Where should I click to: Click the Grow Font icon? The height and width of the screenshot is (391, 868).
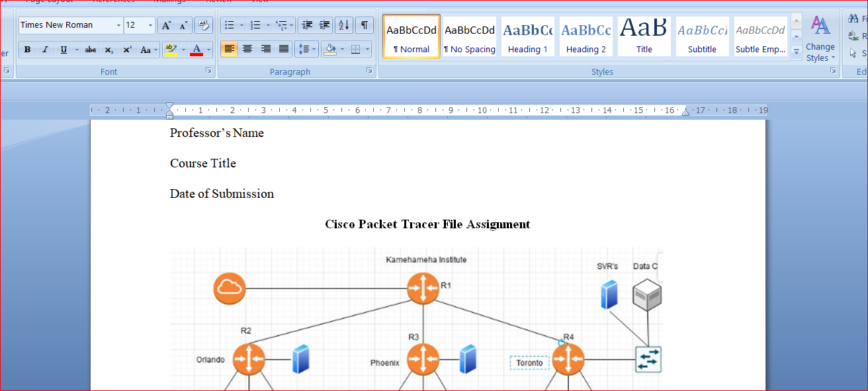pyautogui.click(x=166, y=25)
